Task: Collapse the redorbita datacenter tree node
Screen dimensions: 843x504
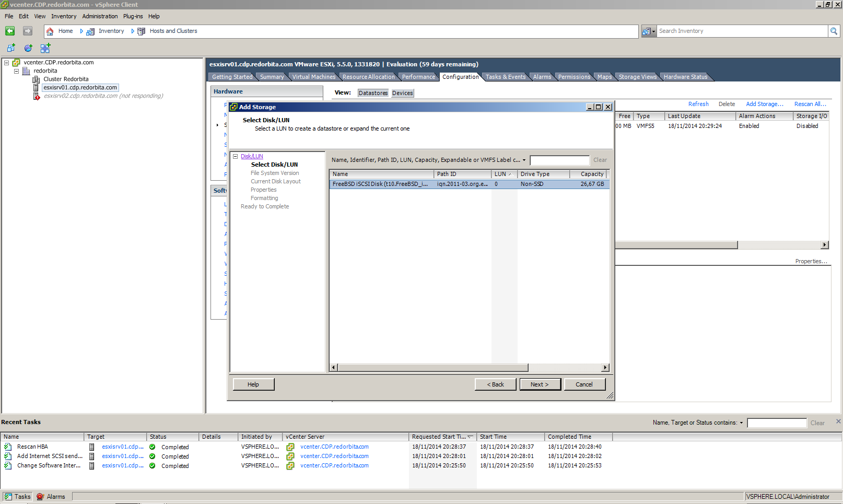Action: (16, 71)
